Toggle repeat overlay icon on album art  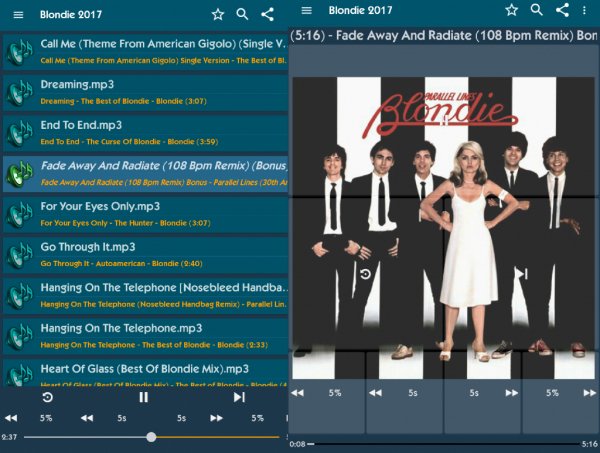(x=365, y=274)
